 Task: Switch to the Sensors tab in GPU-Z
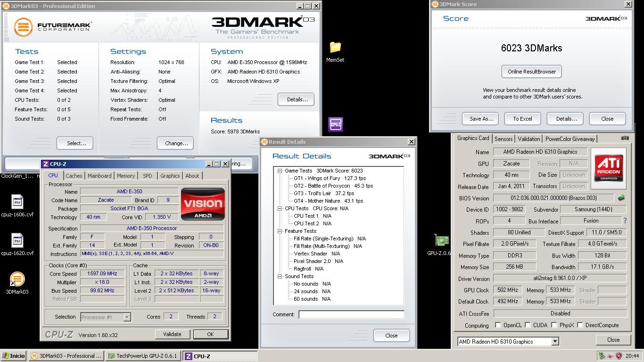coord(504,139)
